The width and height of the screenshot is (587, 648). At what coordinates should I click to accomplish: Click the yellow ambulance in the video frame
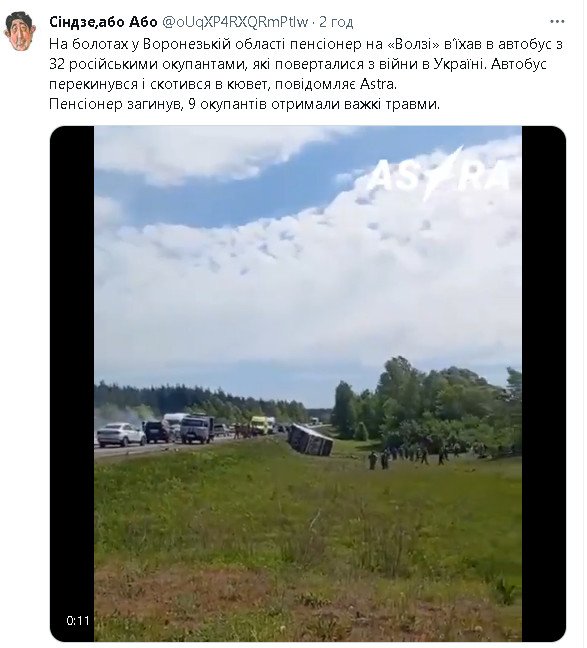(260, 425)
